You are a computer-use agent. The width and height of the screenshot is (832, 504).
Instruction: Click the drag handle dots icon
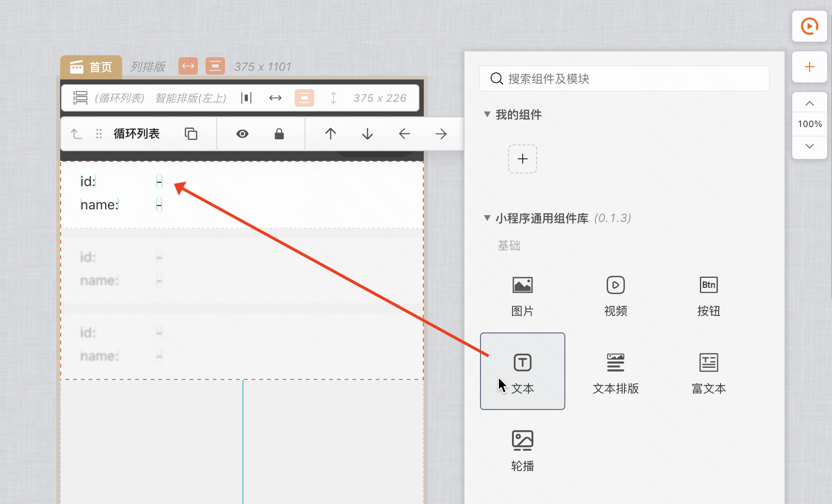(99, 134)
